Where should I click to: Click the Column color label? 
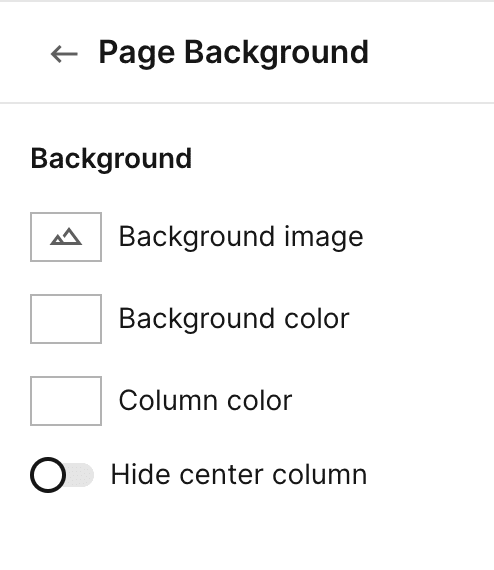(x=205, y=401)
